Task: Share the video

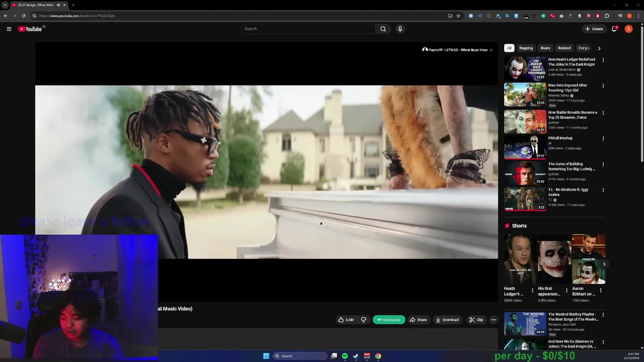Action: point(418,320)
